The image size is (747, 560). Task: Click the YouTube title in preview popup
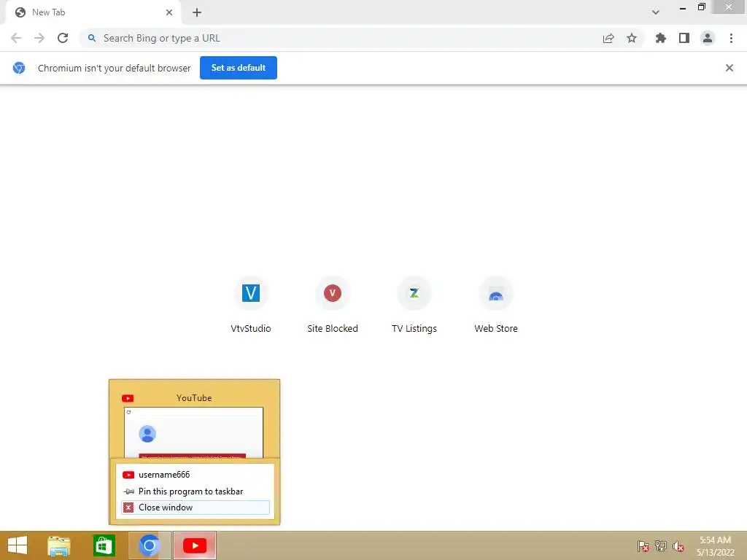point(194,398)
